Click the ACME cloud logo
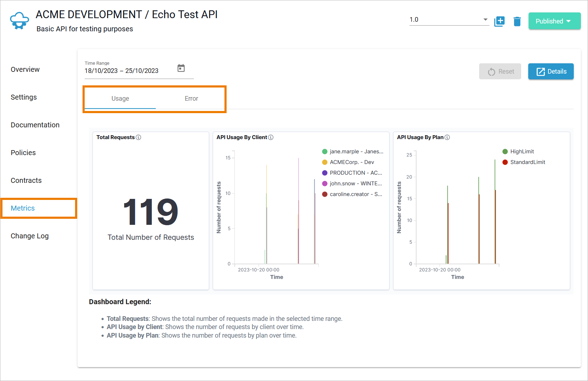The height and width of the screenshot is (381, 588). click(x=19, y=20)
